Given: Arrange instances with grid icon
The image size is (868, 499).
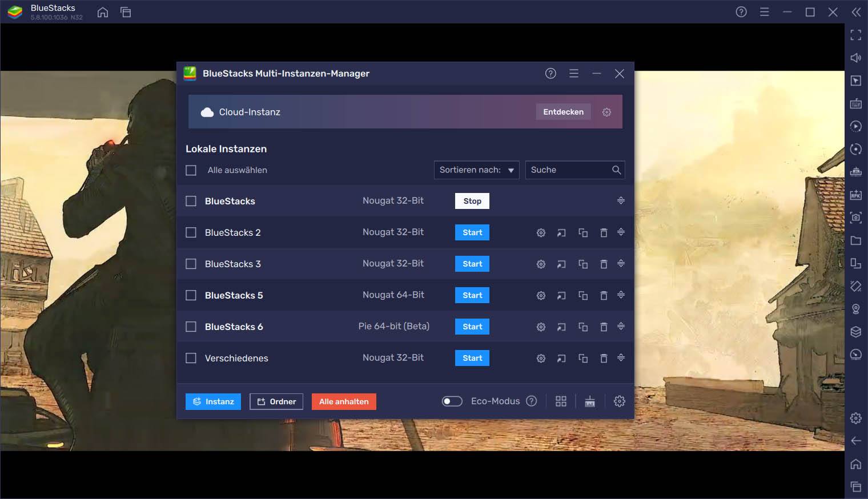Looking at the screenshot, I should click(x=561, y=401).
